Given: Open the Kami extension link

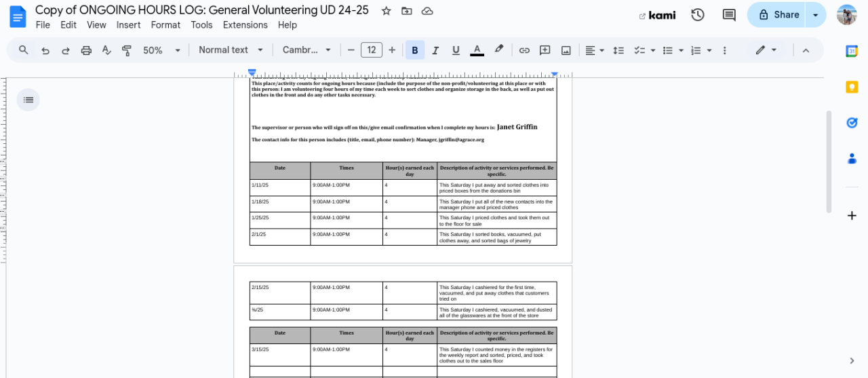Looking at the screenshot, I should (657, 15).
